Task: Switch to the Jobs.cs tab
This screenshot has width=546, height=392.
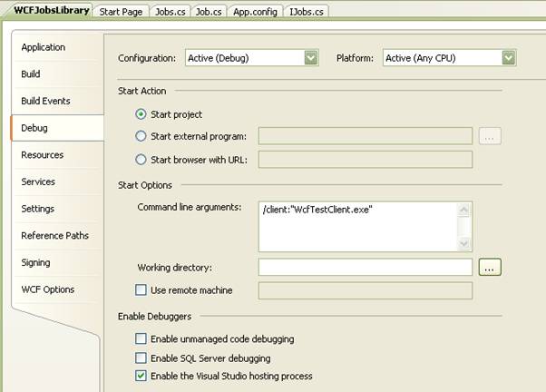Action: point(170,12)
